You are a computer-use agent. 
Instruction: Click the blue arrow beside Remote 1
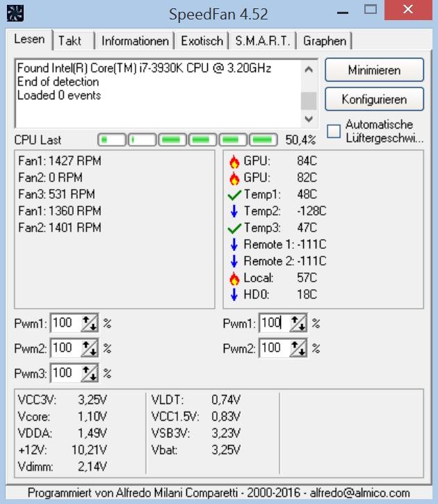(234, 245)
